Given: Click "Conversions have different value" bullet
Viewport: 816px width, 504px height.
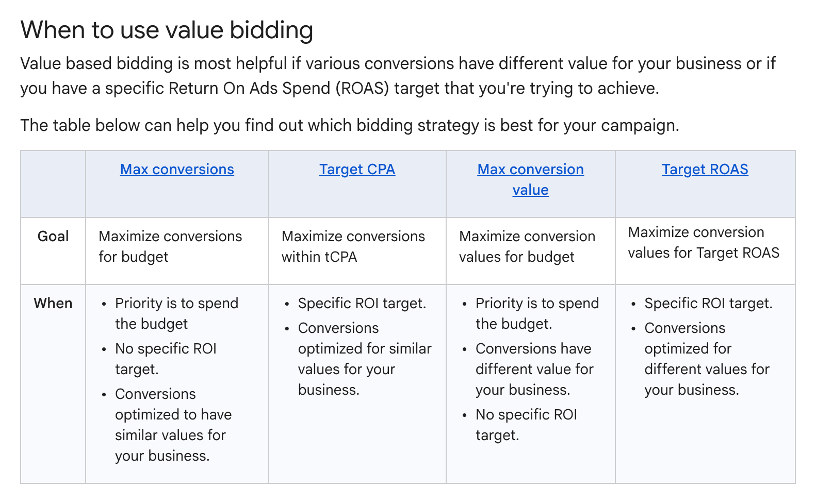Looking at the screenshot, I should coord(534,369).
